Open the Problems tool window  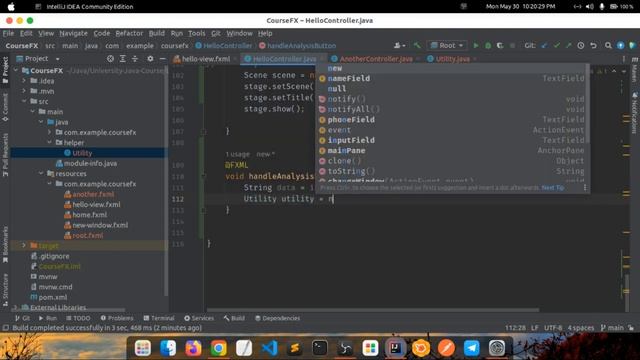coord(117,318)
